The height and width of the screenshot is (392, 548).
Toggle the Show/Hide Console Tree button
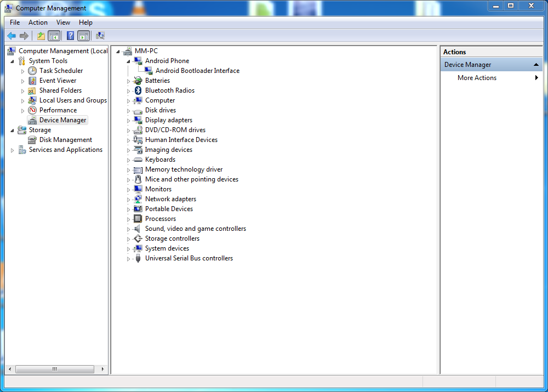54,36
